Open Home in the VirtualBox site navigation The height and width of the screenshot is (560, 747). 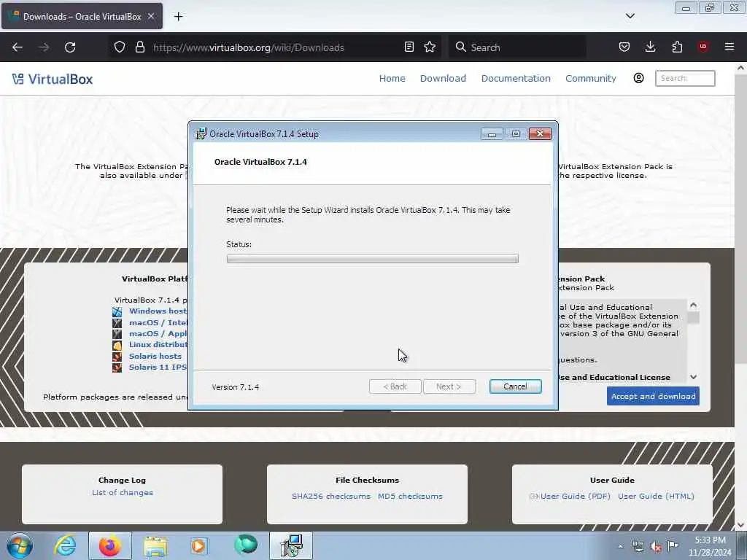392,79
